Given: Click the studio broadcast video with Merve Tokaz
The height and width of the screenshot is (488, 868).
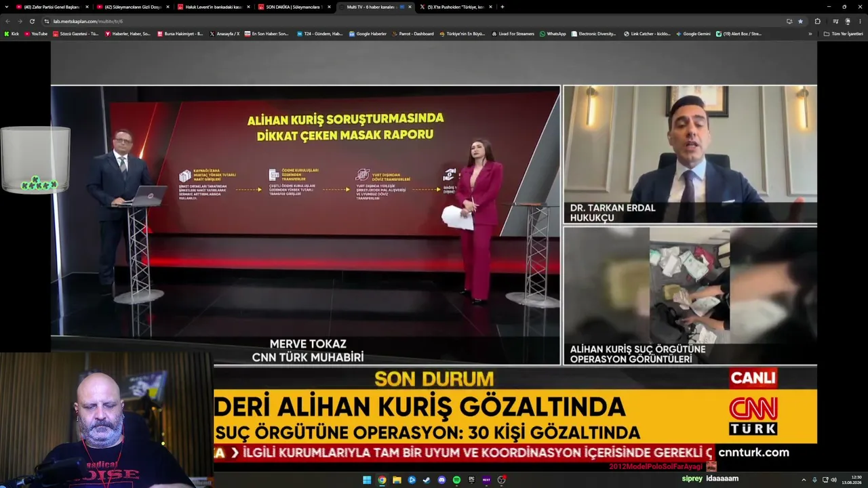Looking at the screenshot, I should [x=306, y=225].
